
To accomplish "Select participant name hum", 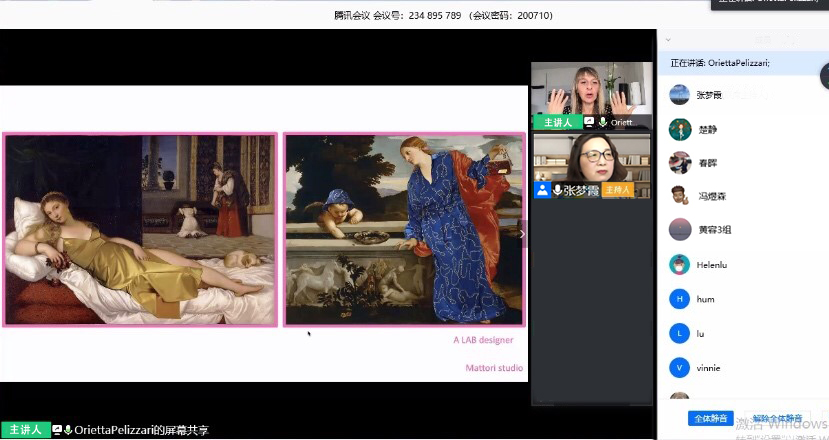I will (705, 299).
